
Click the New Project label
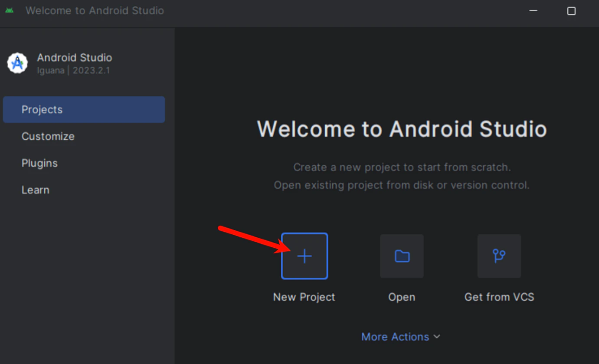(x=304, y=297)
